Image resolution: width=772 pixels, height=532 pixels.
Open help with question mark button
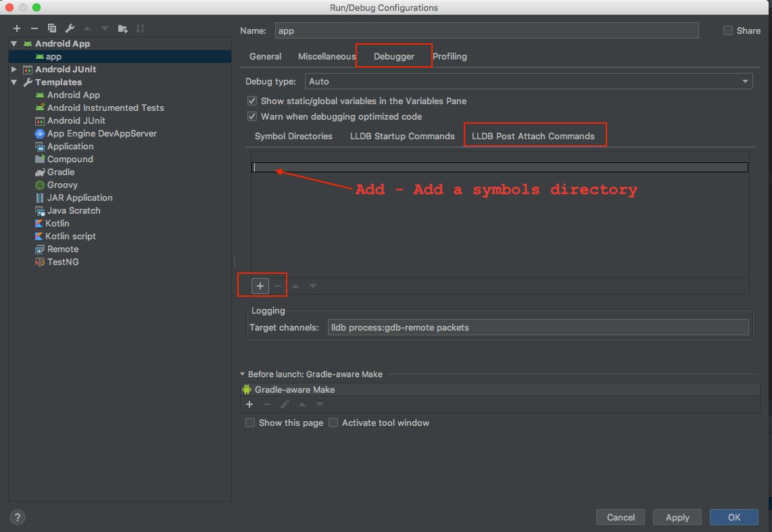(x=17, y=517)
